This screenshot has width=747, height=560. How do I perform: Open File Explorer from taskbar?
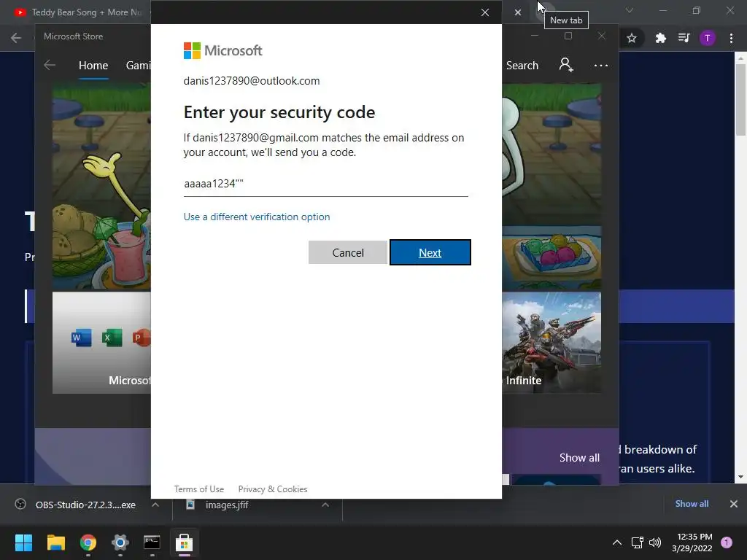coord(55,542)
